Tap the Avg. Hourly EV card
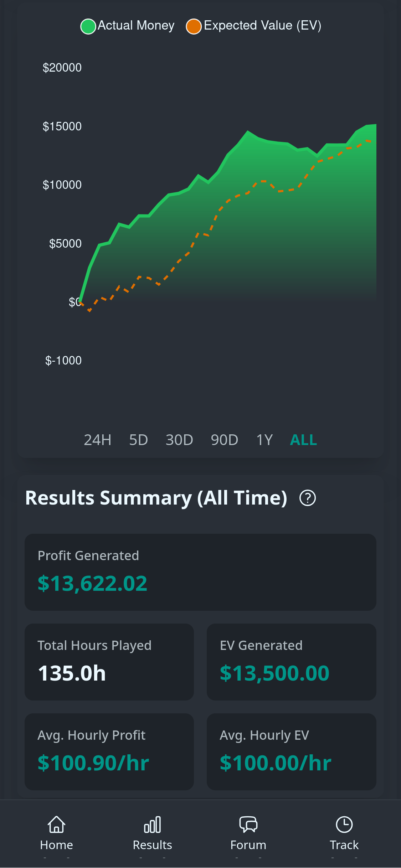 (x=291, y=751)
